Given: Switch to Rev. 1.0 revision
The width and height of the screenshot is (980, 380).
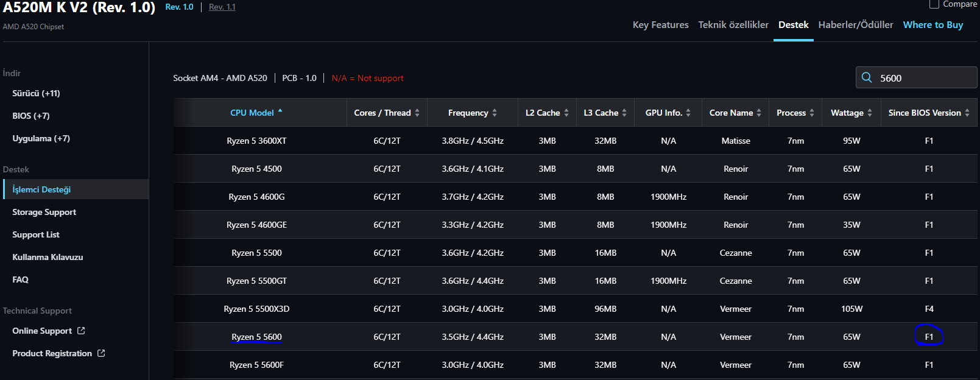Looking at the screenshot, I should coord(179,7).
